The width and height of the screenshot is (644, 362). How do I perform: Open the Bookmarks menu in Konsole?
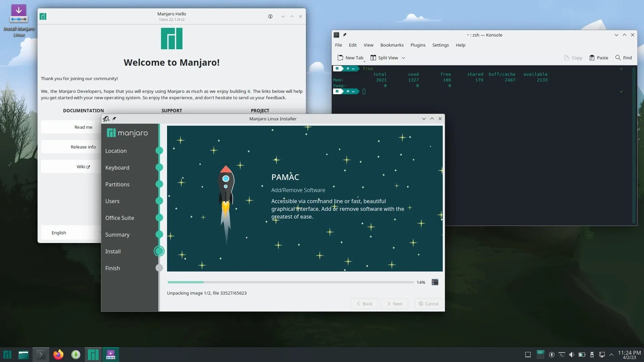392,45
